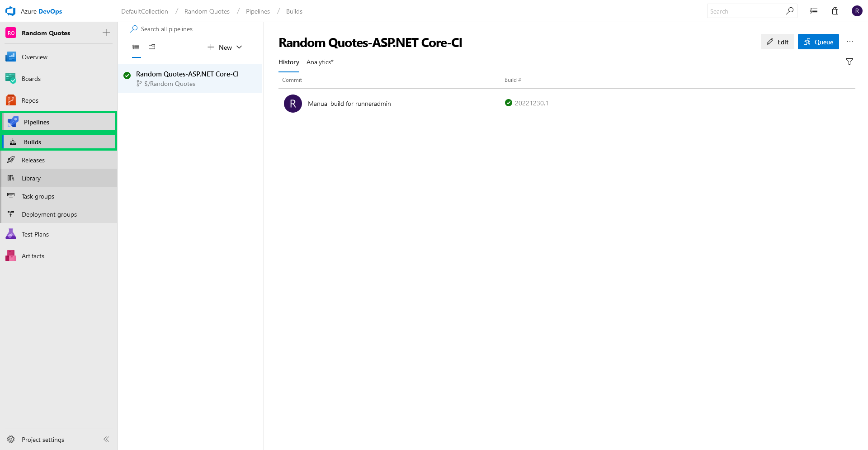Open Library under Pipelines
The height and width of the screenshot is (450, 868).
click(59, 178)
